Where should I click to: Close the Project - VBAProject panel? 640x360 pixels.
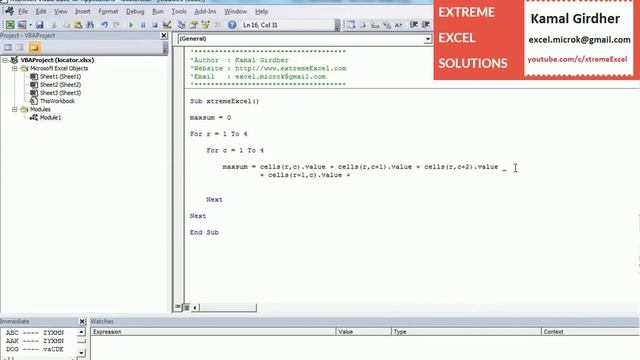pyautogui.click(x=164, y=36)
